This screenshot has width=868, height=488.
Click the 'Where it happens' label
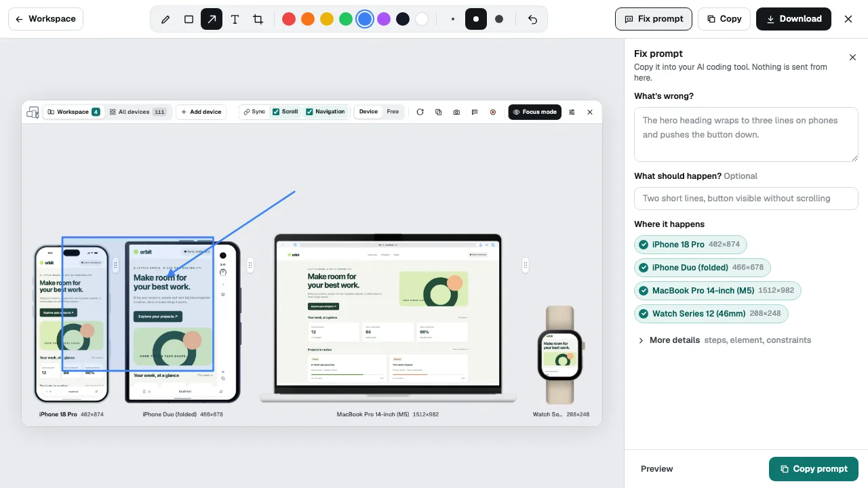(x=669, y=224)
